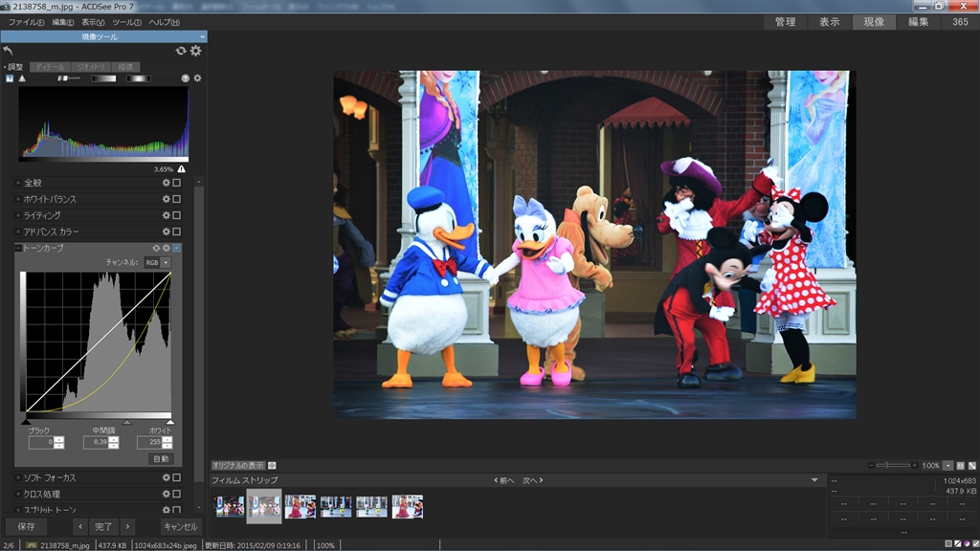Open the zoom percentage dropdown arrow
Screen dimensions: 980x551
pyautogui.click(x=948, y=465)
